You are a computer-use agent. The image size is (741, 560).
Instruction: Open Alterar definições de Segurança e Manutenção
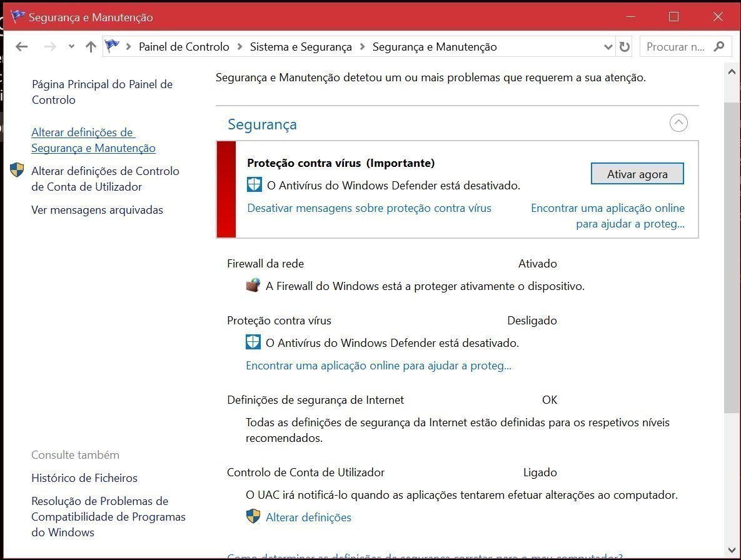[93, 140]
